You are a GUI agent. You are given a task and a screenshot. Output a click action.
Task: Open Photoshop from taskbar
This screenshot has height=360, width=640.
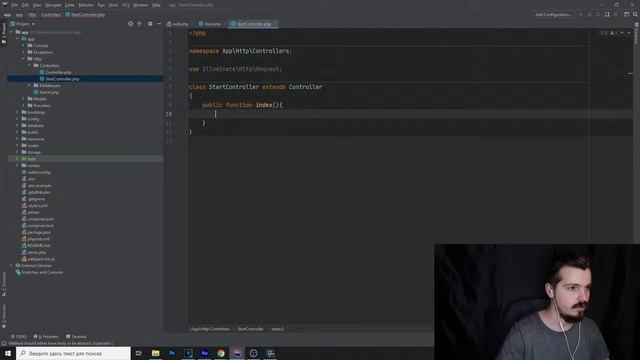172,353
